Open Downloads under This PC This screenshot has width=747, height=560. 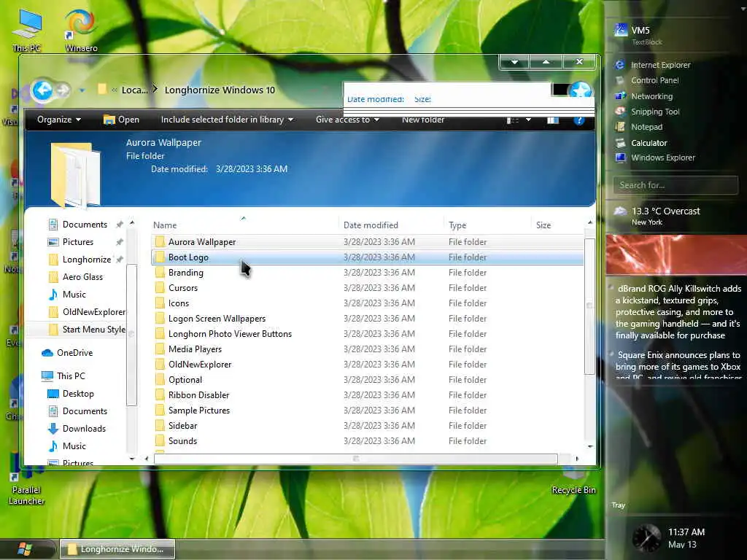(77, 429)
